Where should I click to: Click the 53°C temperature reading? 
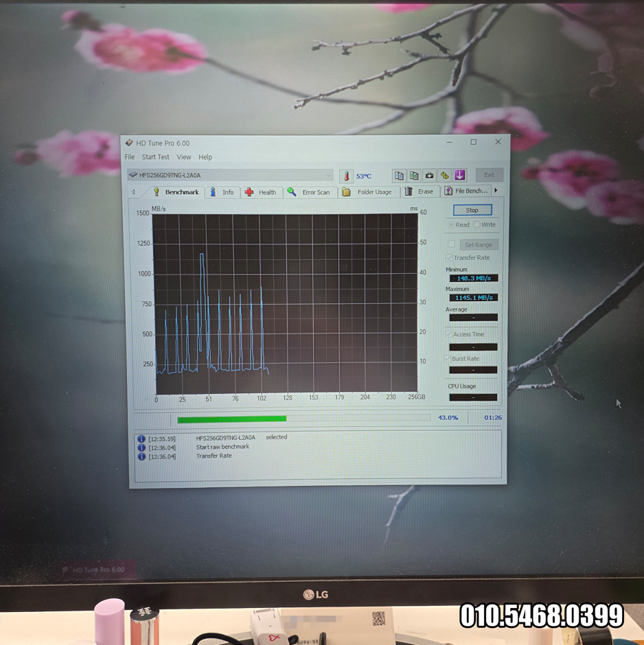tap(364, 176)
